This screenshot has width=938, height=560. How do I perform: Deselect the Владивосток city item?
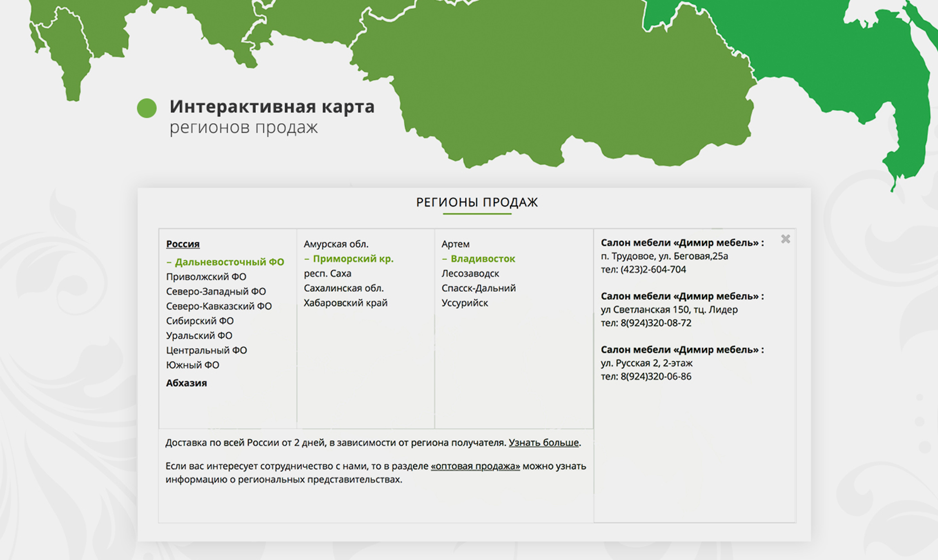click(478, 259)
